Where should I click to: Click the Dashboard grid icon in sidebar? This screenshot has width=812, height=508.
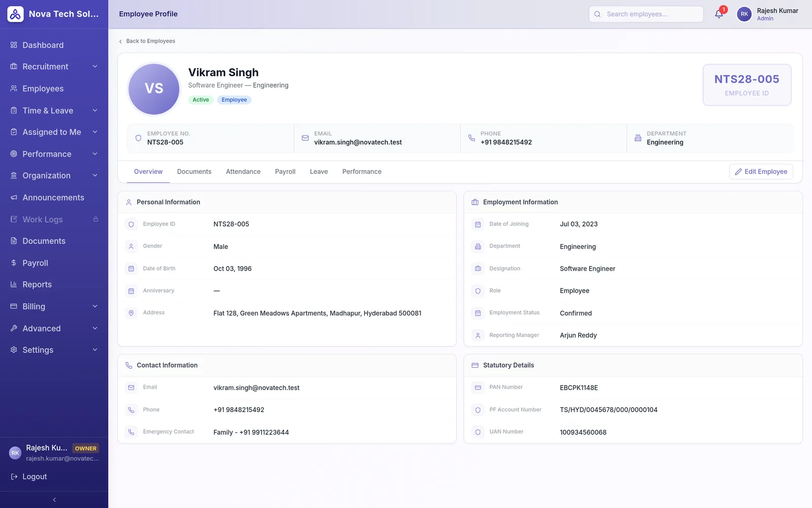pyautogui.click(x=14, y=45)
